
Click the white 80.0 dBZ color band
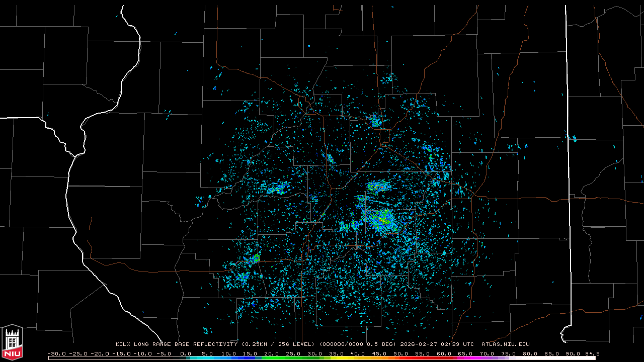pos(533,358)
